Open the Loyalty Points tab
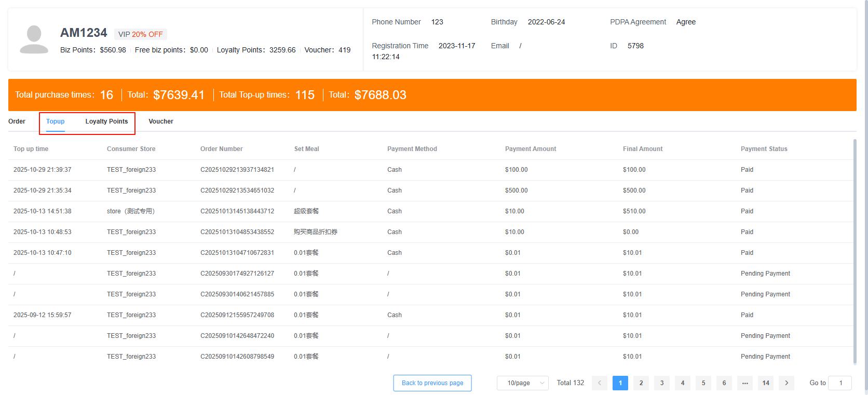This screenshot has width=868, height=395. pos(106,121)
